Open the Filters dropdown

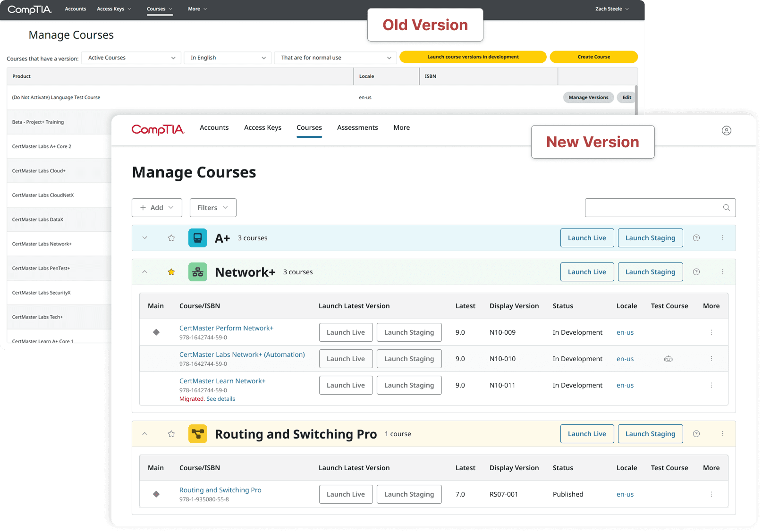tap(213, 208)
